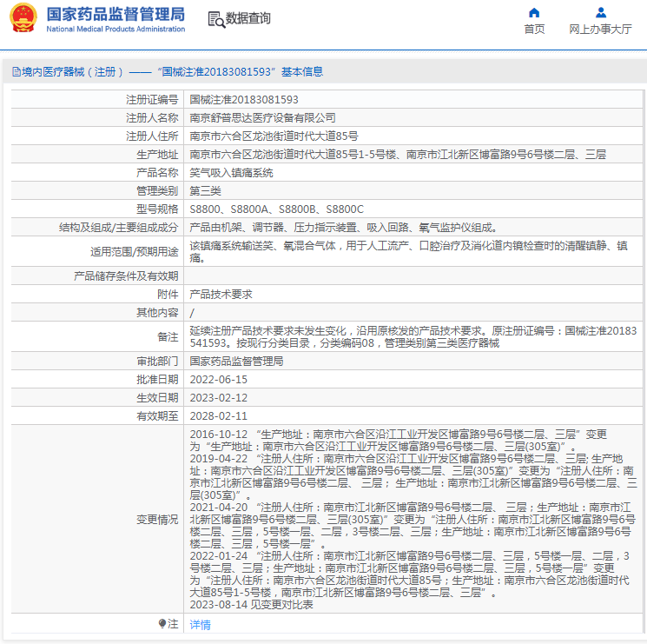Viewport: 647px width, 644px height.
Task: Open the 网上办事大厅 text link
Action: [x=600, y=30]
